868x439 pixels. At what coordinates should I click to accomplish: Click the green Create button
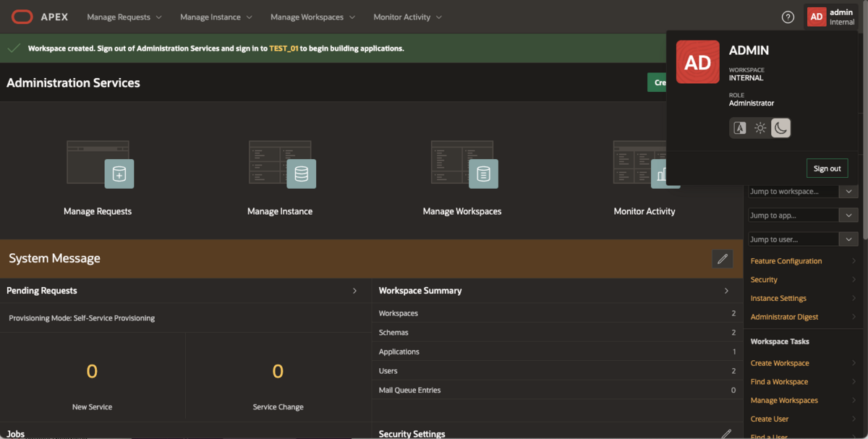coord(657,82)
